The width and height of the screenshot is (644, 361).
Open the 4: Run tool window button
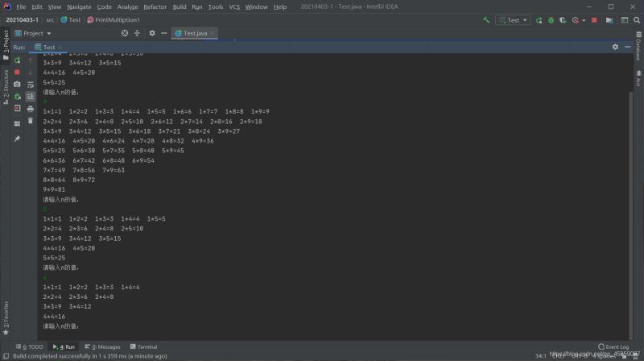pos(64,346)
